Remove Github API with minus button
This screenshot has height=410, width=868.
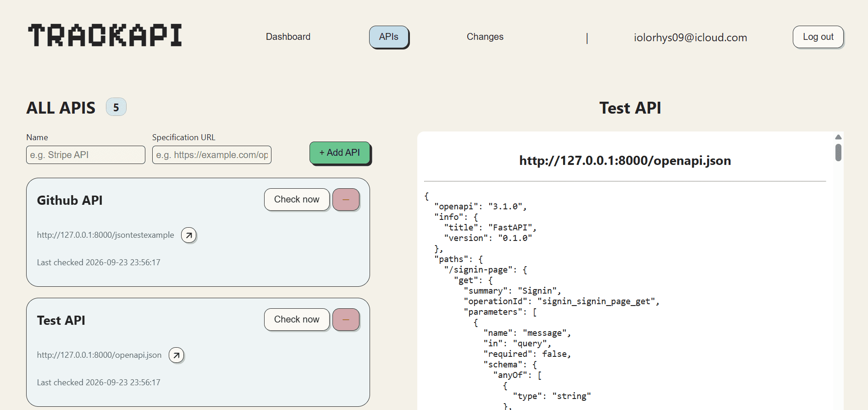[x=346, y=200]
